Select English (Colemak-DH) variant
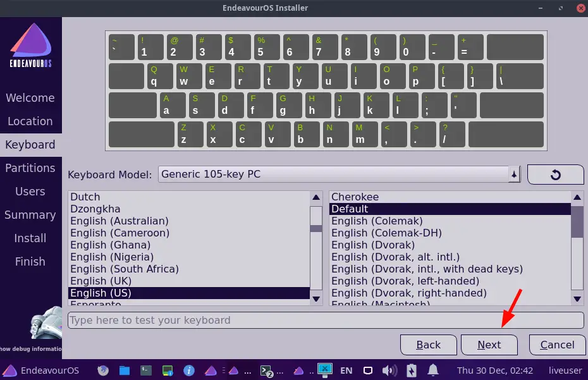The width and height of the screenshot is (588, 380). click(450, 233)
